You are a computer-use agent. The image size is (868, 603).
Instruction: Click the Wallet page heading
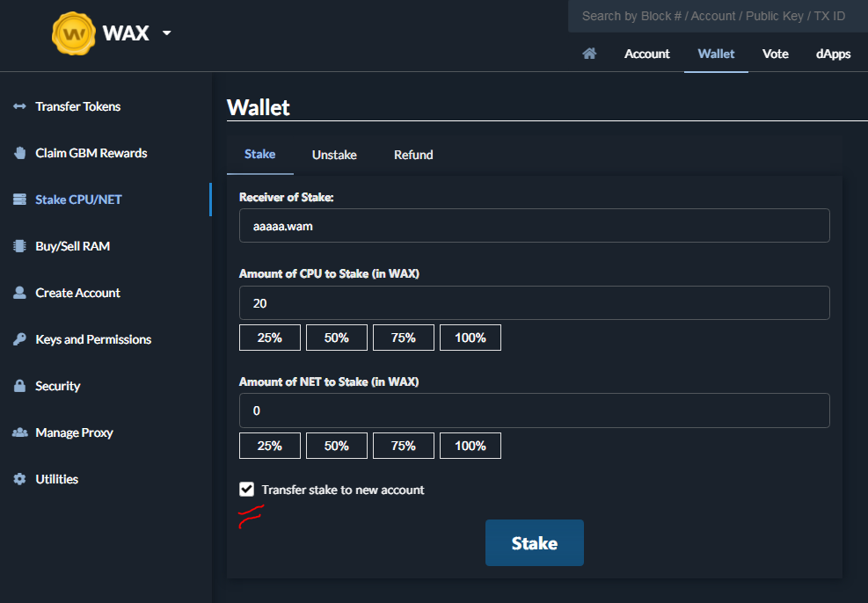[x=258, y=107]
